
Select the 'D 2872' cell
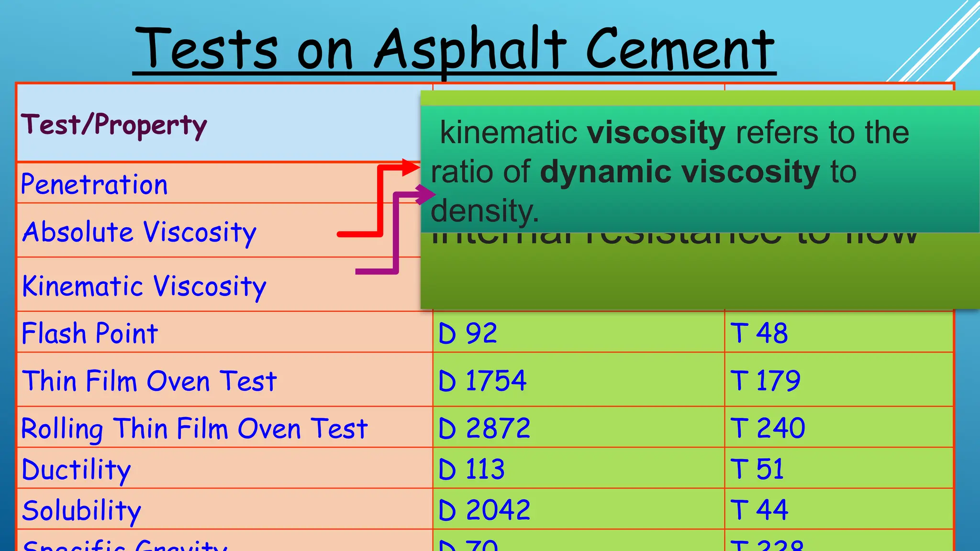(x=579, y=427)
